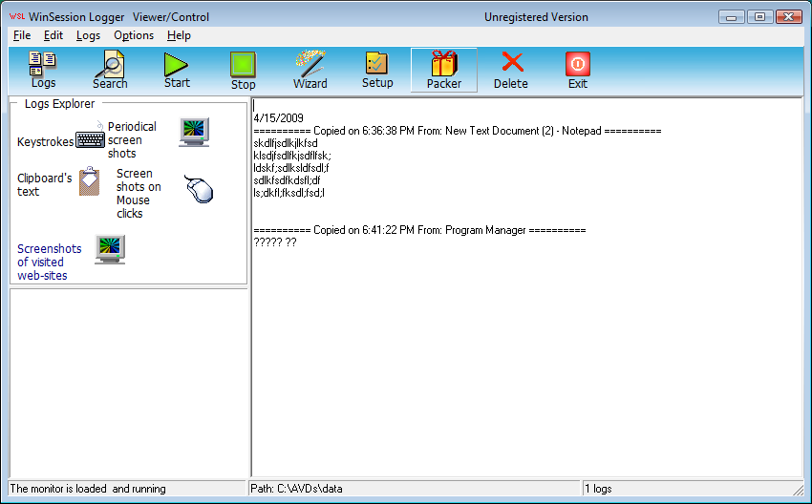The width and height of the screenshot is (812, 504).
Task: Open the Logs menu
Action: (88, 35)
